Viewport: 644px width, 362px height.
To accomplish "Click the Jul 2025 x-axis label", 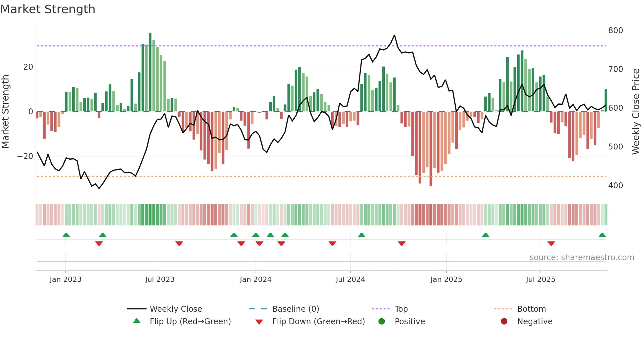I will click(x=540, y=279).
